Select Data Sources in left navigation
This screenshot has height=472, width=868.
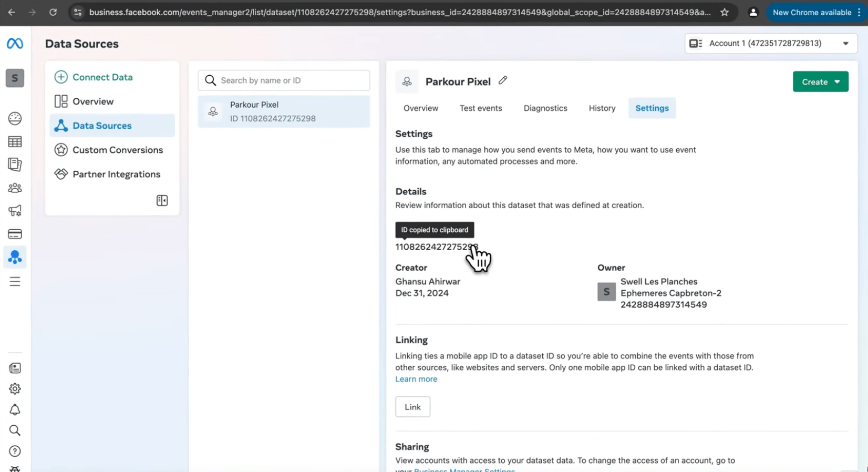(112, 126)
